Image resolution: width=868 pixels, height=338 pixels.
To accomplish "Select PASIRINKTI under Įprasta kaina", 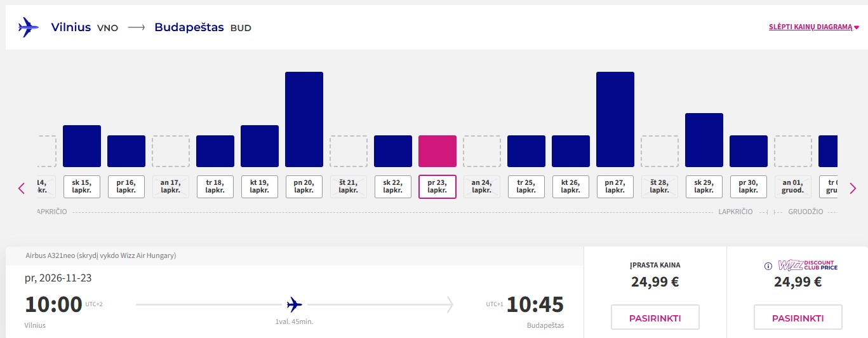I will coord(655,318).
